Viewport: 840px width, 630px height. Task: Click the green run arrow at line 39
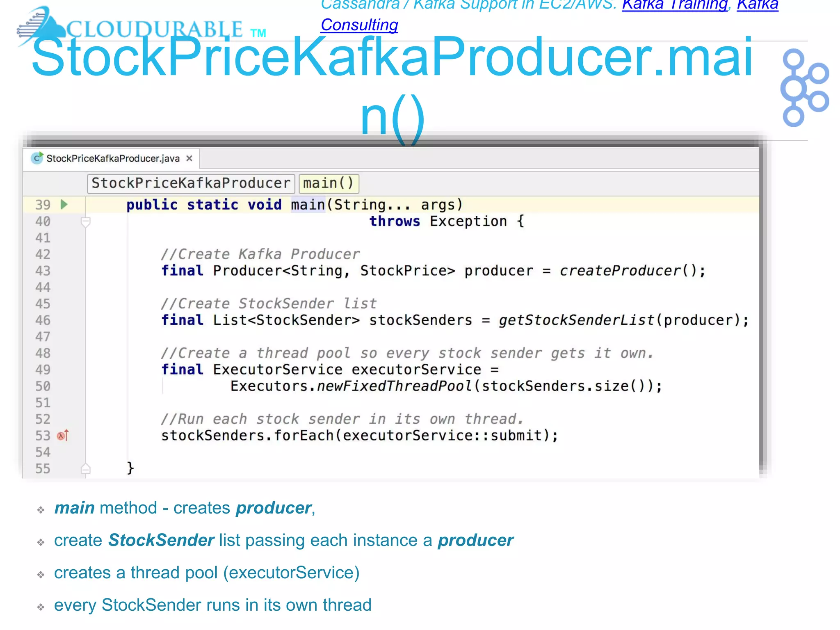64,204
